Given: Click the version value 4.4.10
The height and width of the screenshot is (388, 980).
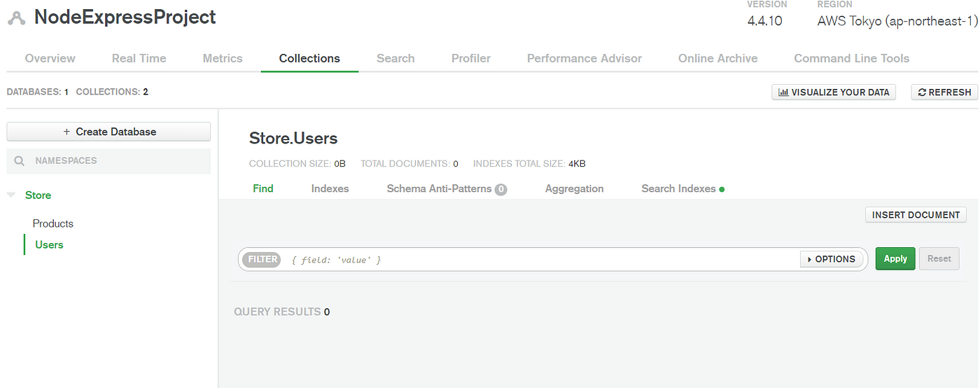Looking at the screenshot, I should click(x=765, y=21).
